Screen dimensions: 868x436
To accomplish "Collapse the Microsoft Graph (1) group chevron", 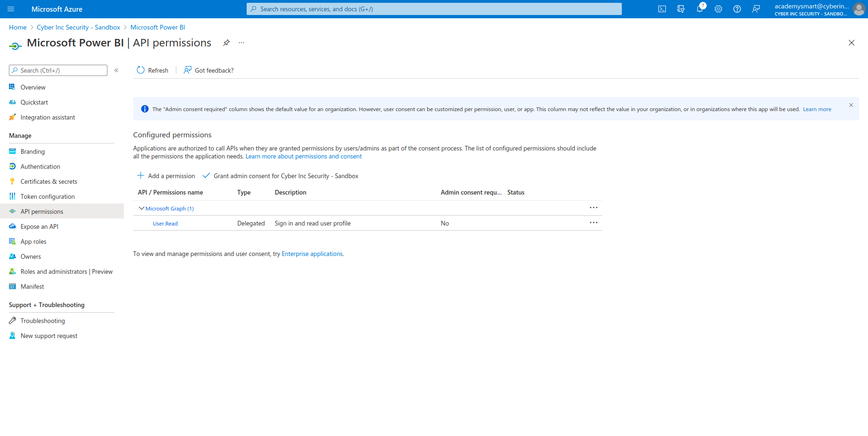I will (141, 208).
